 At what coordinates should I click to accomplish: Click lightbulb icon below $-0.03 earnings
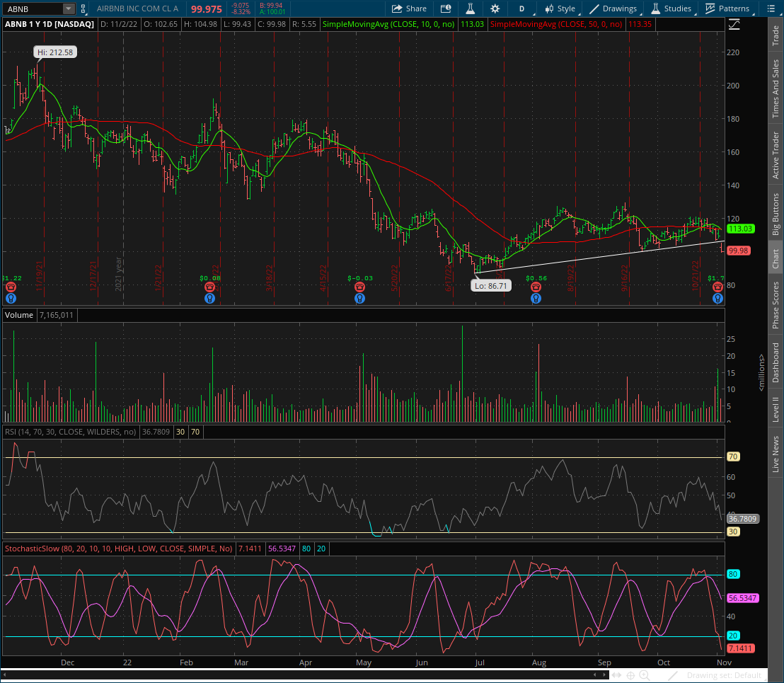point(359,299)
